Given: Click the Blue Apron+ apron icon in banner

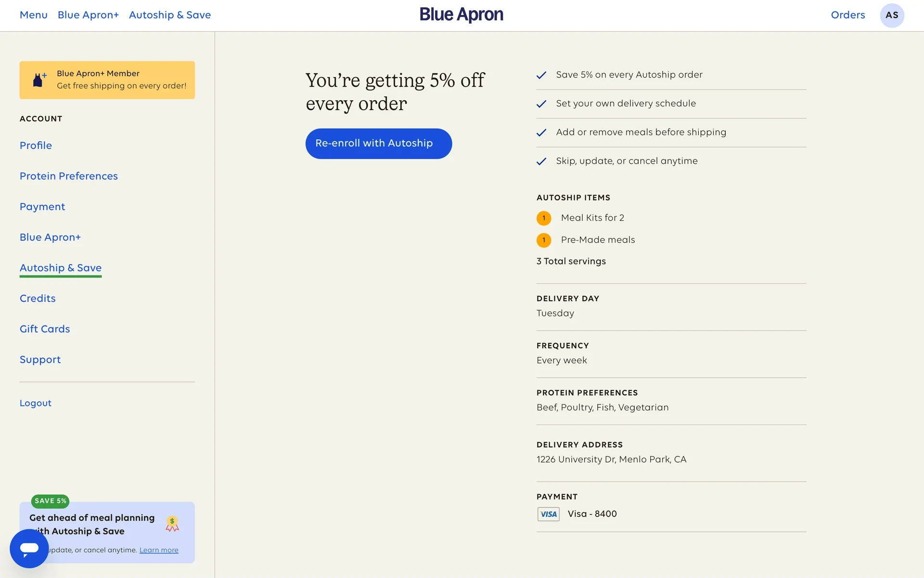Looking at the screenshot, I should (39, 80).
